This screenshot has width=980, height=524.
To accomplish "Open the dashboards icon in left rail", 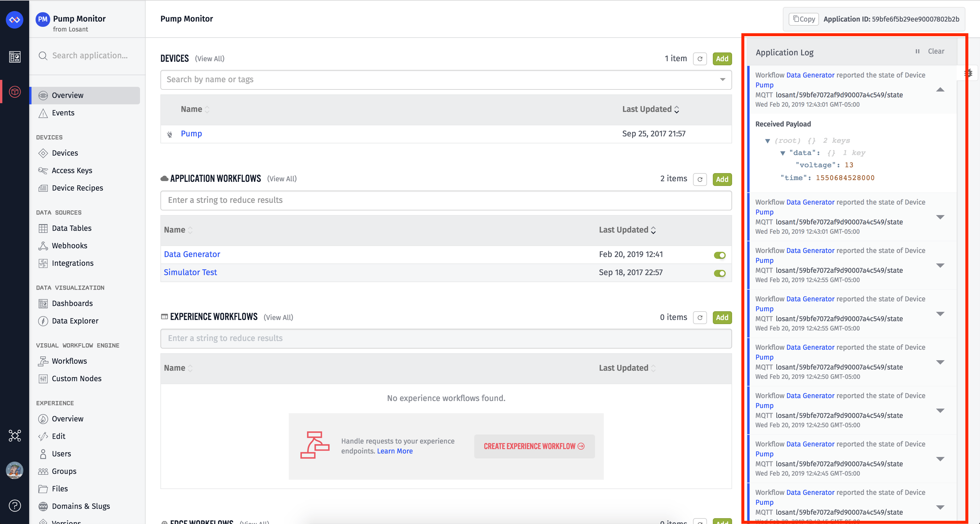I will [15, 57].
